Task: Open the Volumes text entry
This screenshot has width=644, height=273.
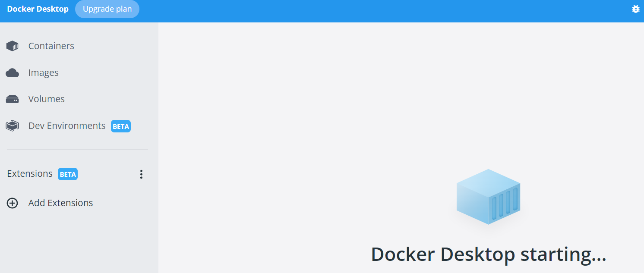Action: point(46,99)
